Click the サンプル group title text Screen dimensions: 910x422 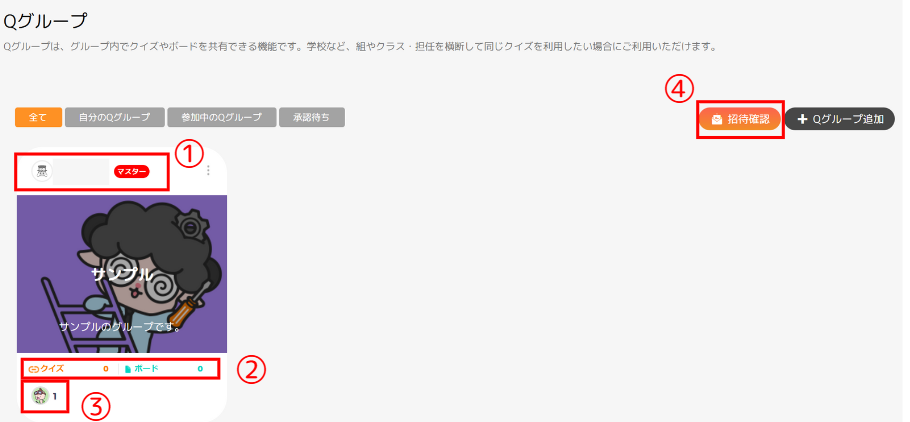tap(122, 275)
